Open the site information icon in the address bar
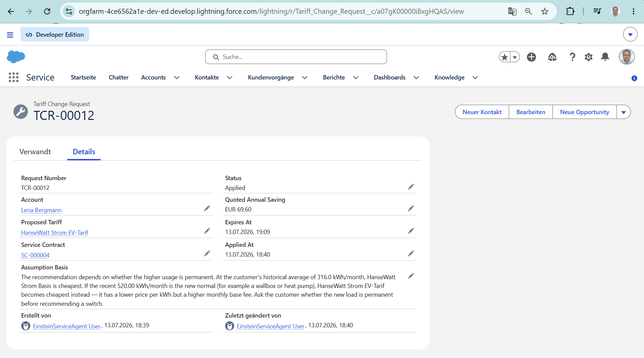Viewport: 644px width, 358px height. point(69,11)
